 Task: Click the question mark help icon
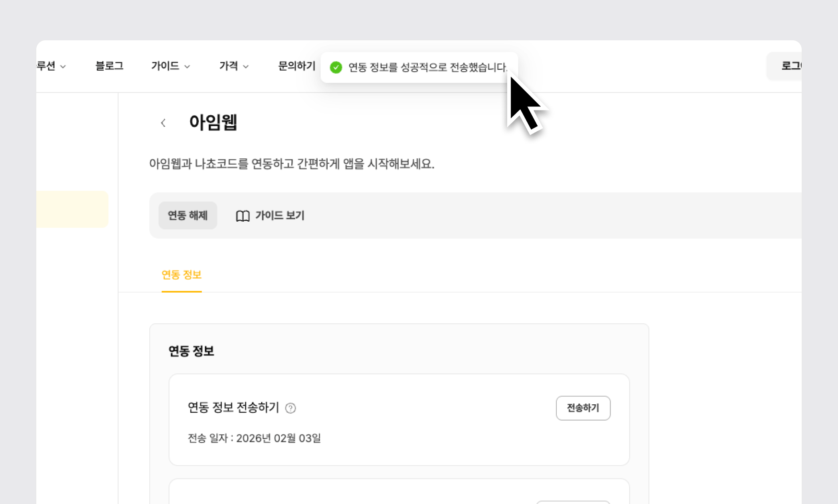[x=291, y=408]
